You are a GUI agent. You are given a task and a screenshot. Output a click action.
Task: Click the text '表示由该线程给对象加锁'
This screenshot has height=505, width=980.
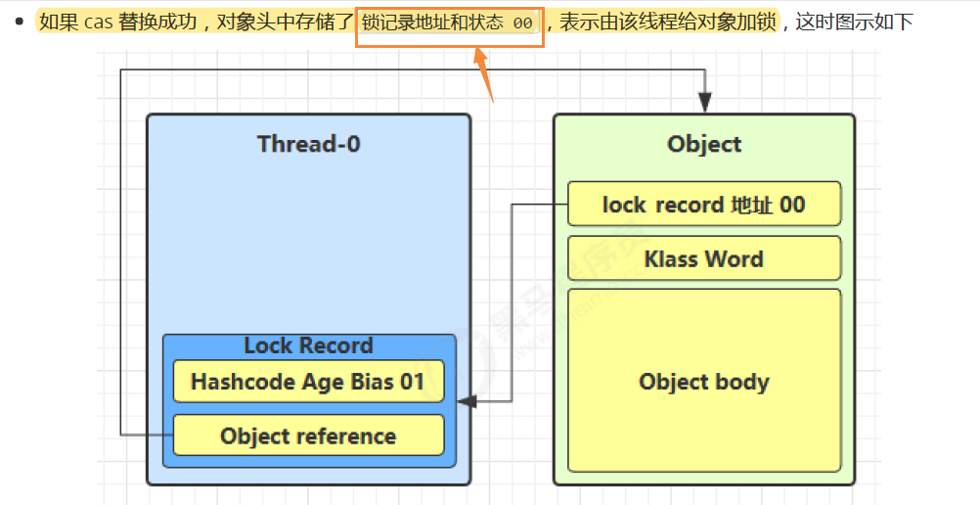667,23
